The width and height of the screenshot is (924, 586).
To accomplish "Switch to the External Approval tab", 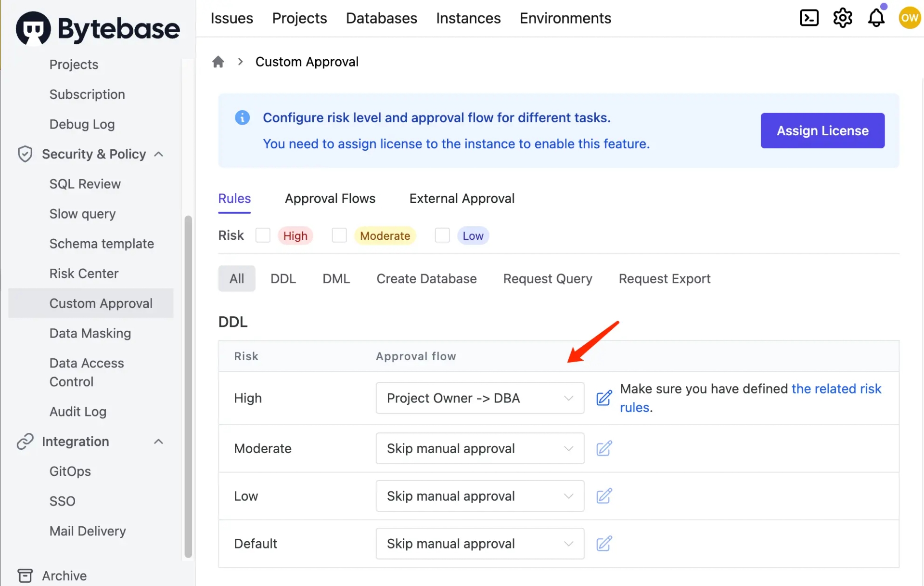I will click(462, 198).
